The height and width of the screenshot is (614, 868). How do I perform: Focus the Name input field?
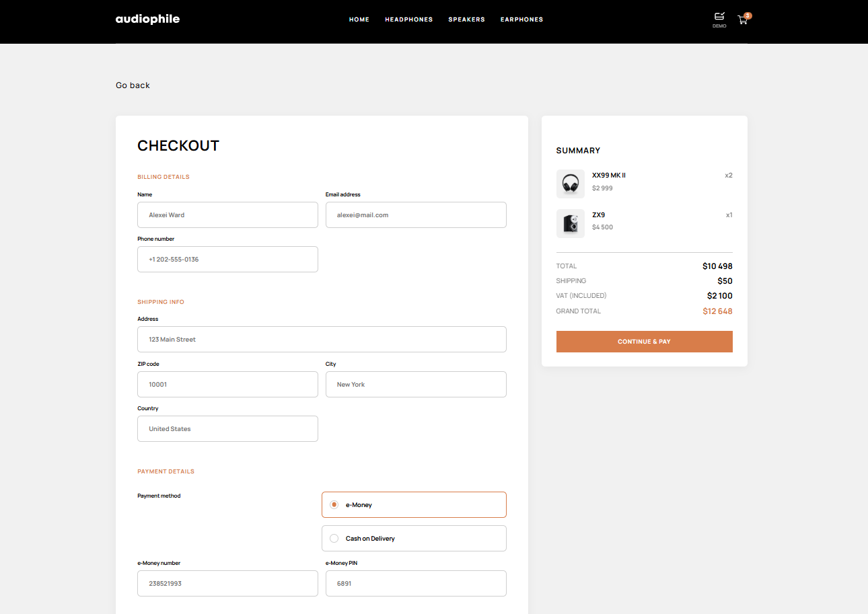coord(227,215)
